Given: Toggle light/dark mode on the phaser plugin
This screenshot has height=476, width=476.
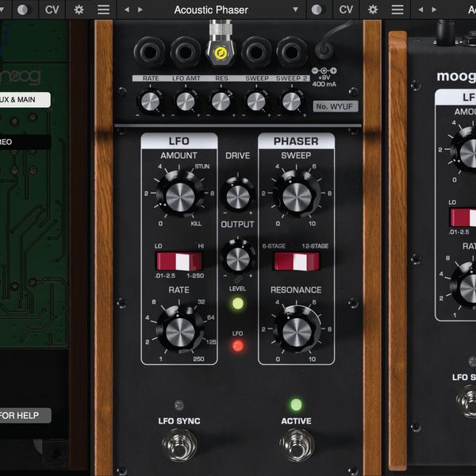Looking at the screenshot, I should click(317, 10).
